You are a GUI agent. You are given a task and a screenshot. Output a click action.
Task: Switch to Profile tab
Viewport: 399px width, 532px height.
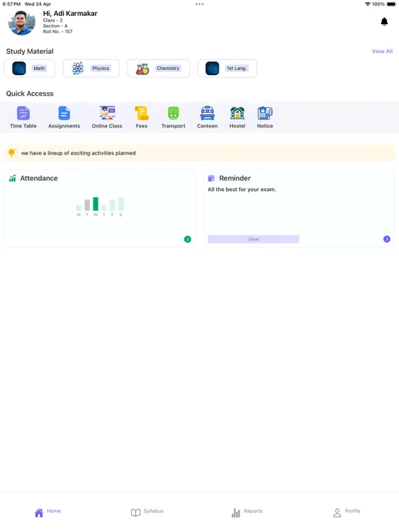346,512
